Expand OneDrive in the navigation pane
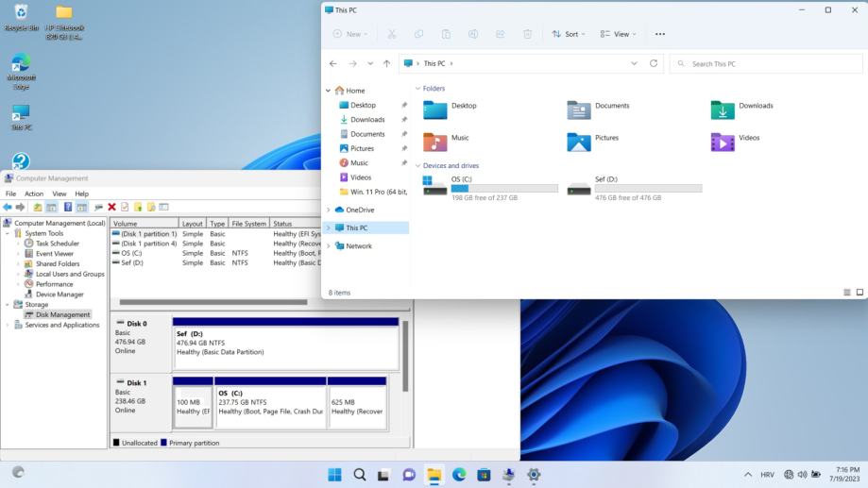The width and height of the screenshot is (868, 488). tap(329, 210)
